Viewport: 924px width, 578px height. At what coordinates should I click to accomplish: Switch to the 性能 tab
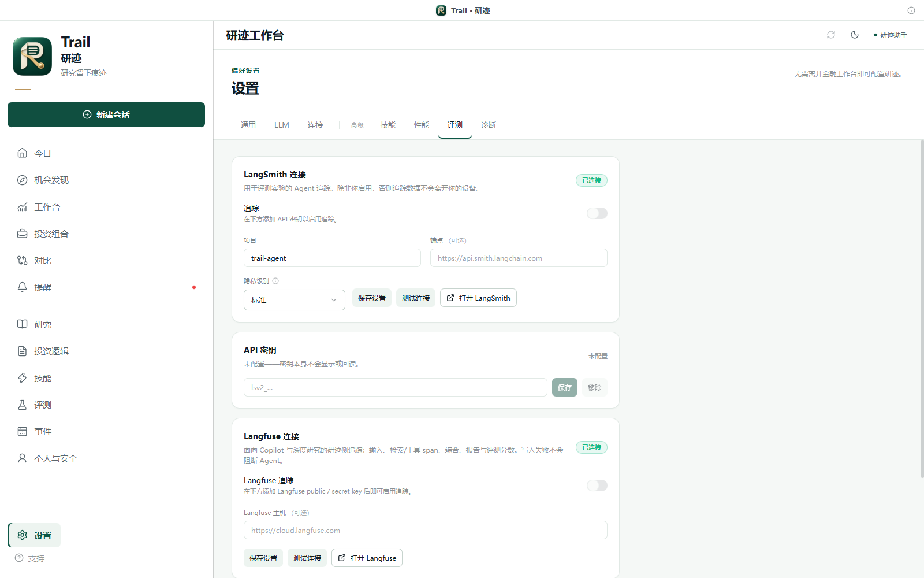click(422, 125)
